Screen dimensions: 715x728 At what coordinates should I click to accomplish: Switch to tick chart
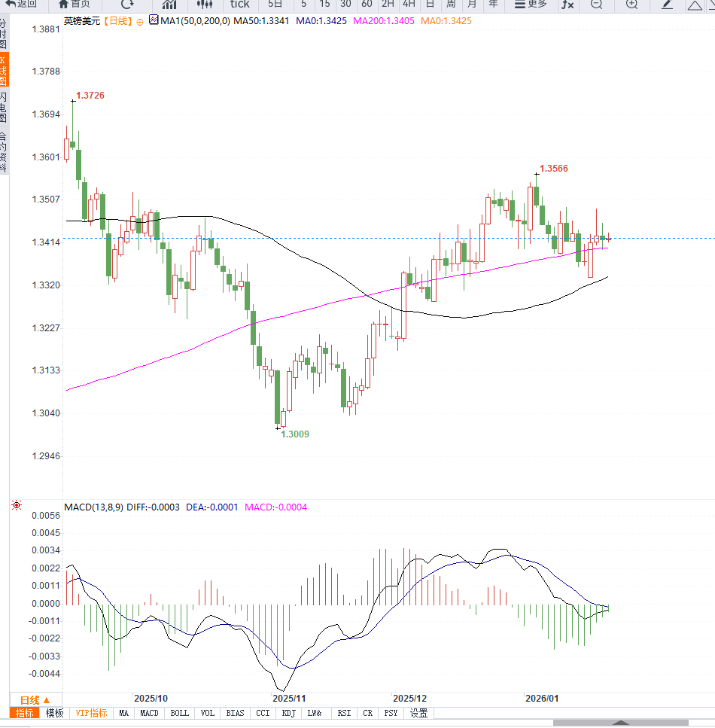coord(239,5)
